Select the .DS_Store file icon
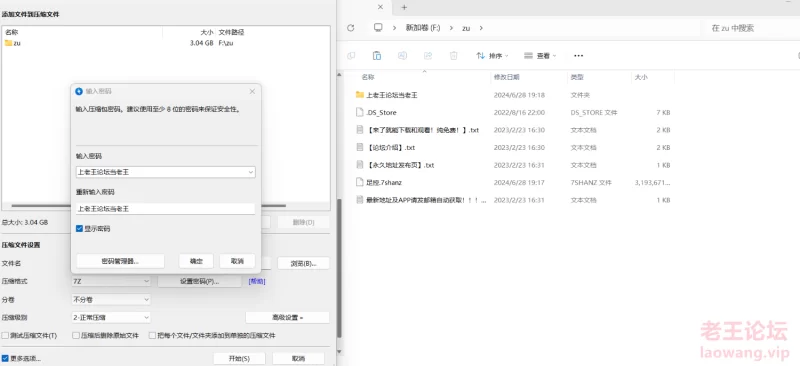This screenshot has width=800, height=366. [x=360, y=112]
